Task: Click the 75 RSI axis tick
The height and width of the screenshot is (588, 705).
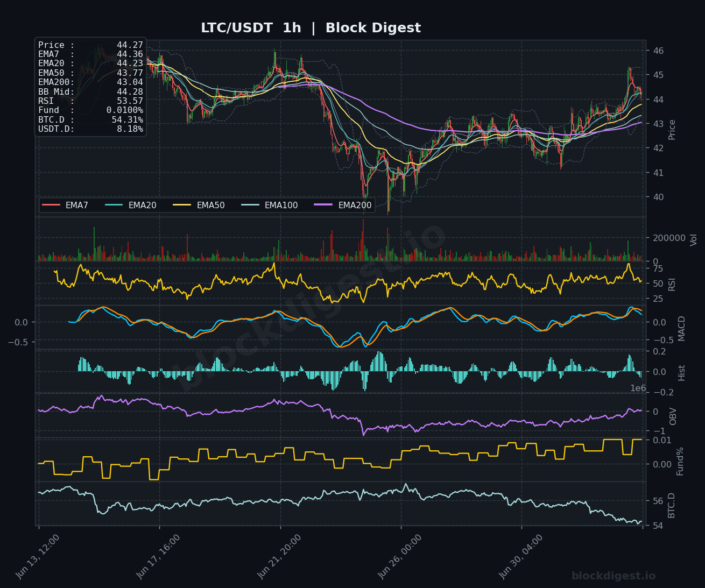Action: pyautogui.click(x=658, y=268)
